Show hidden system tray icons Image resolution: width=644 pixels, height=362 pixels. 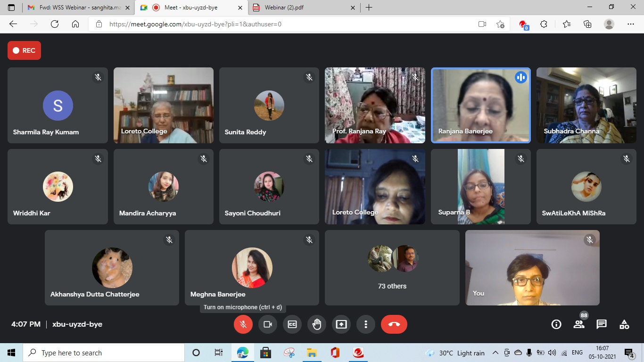coord(495,353)
